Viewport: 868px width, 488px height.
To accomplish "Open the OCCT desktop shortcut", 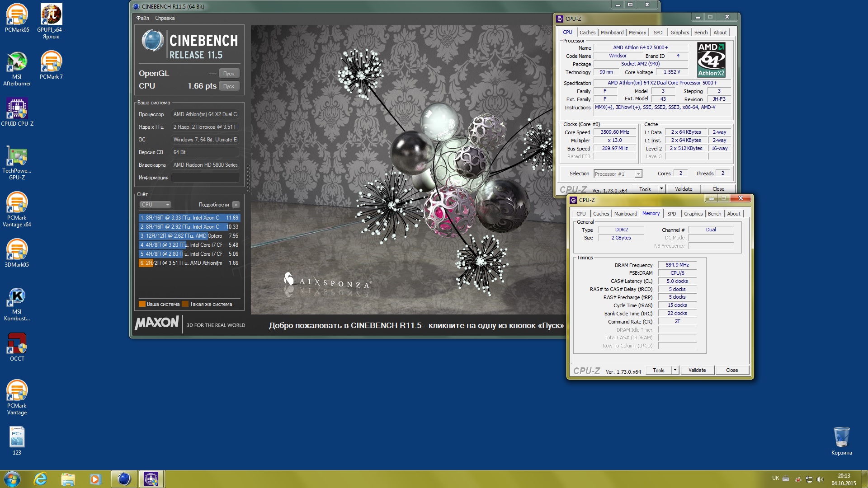I will point(17,347).
